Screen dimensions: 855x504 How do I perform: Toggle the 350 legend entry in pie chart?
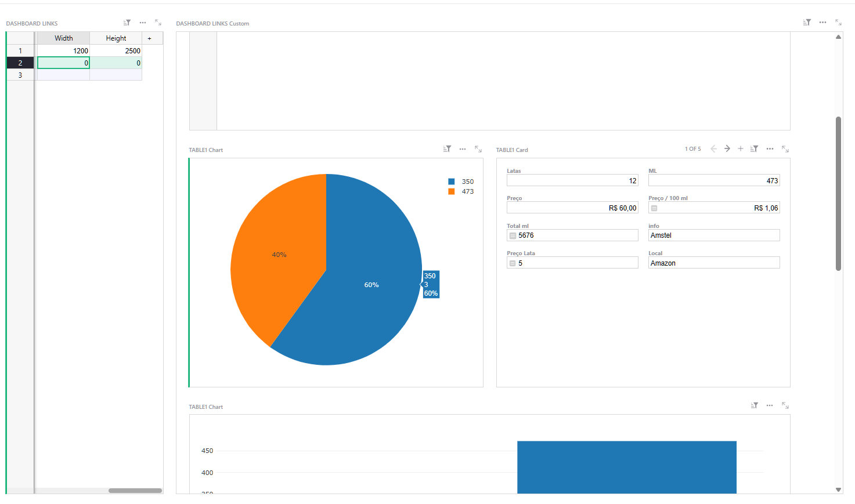pyautogui.click(x=461, y=182)
